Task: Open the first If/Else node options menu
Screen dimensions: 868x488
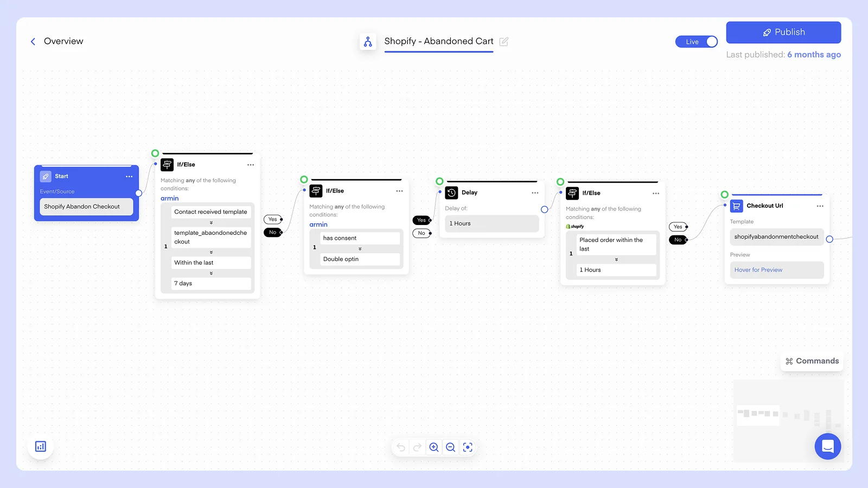Action: coord(251,165)
